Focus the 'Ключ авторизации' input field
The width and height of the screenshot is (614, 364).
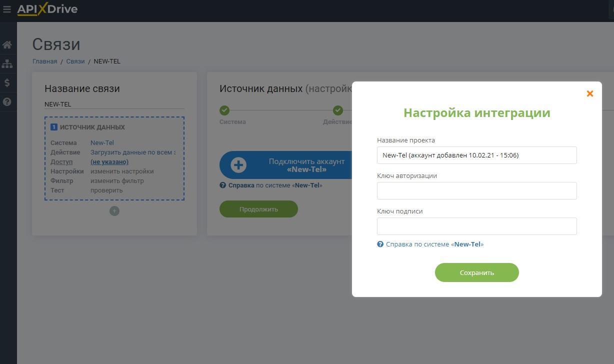tap(477, 190)
